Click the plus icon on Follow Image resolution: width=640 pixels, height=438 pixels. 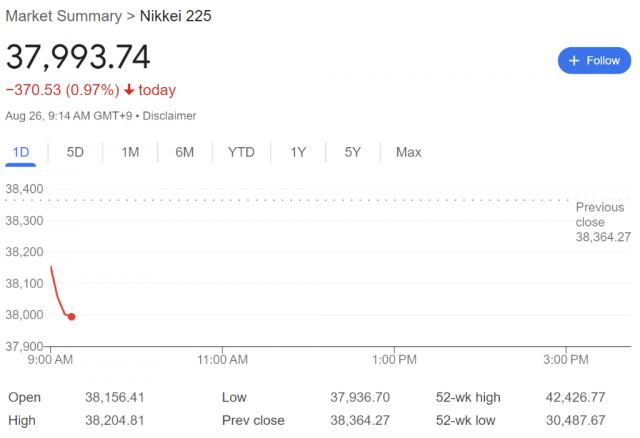click(574, 61)
